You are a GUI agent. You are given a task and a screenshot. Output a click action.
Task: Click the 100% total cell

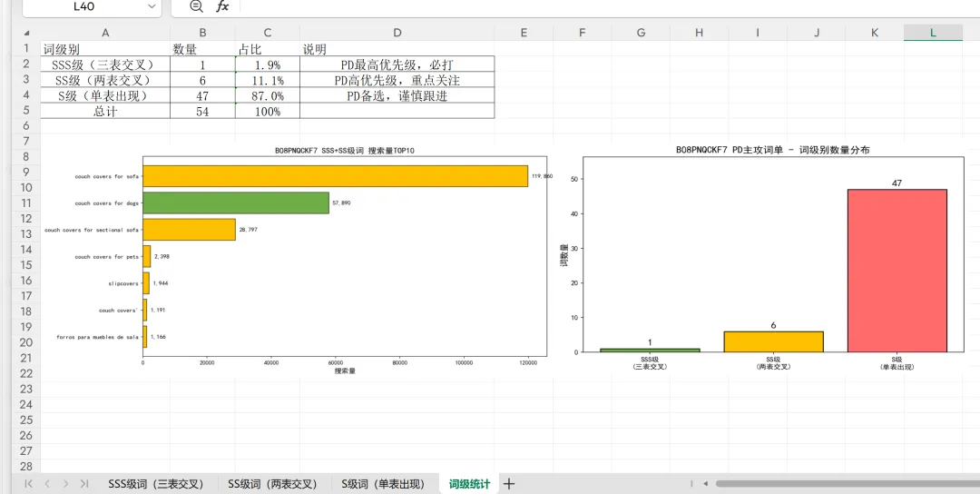pos(268,112)
